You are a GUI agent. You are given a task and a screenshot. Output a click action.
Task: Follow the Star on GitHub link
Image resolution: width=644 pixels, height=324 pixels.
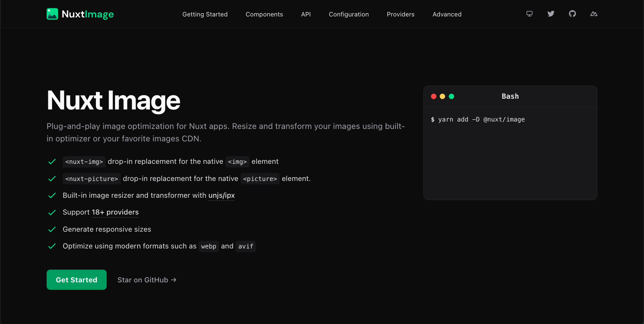(147, 280)
